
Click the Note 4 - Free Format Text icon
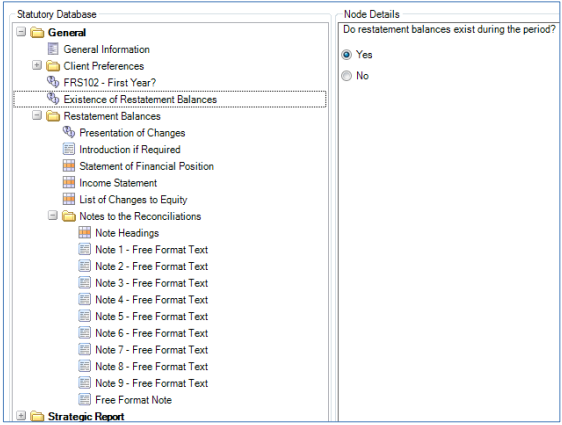pyautogui.click(x=85, y=299)
